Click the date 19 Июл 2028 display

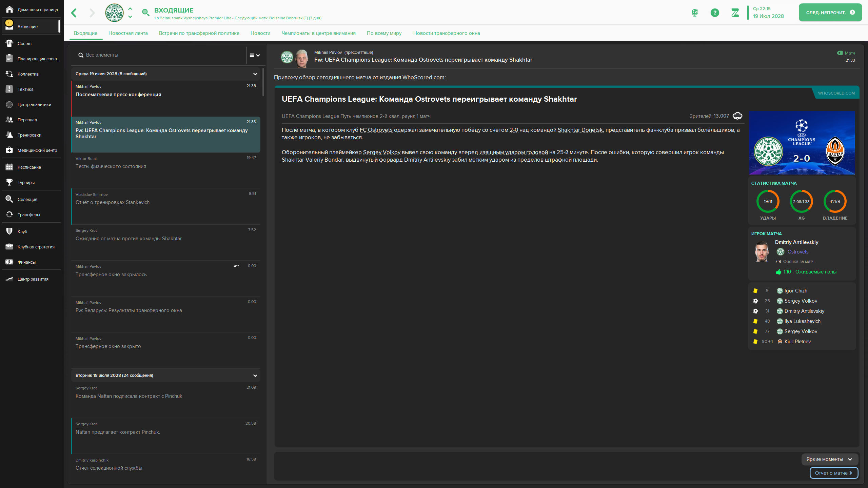pos(768,16)
